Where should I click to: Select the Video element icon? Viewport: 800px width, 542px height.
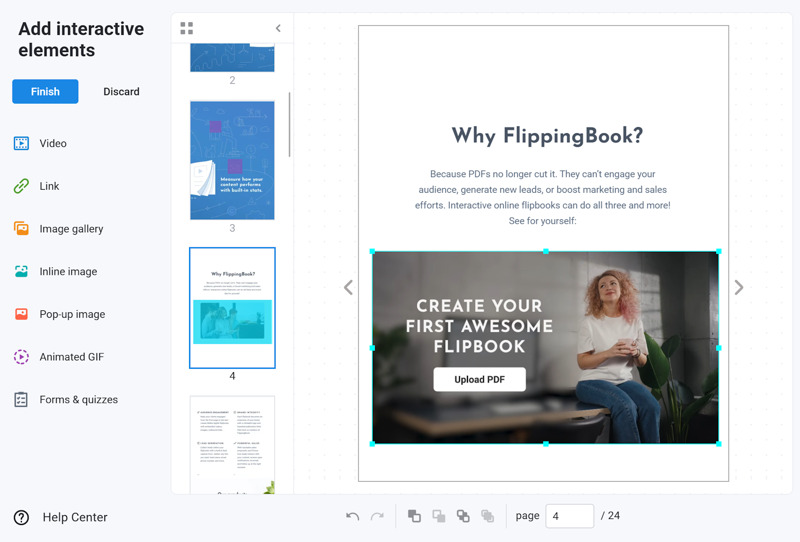coord(21,143)
